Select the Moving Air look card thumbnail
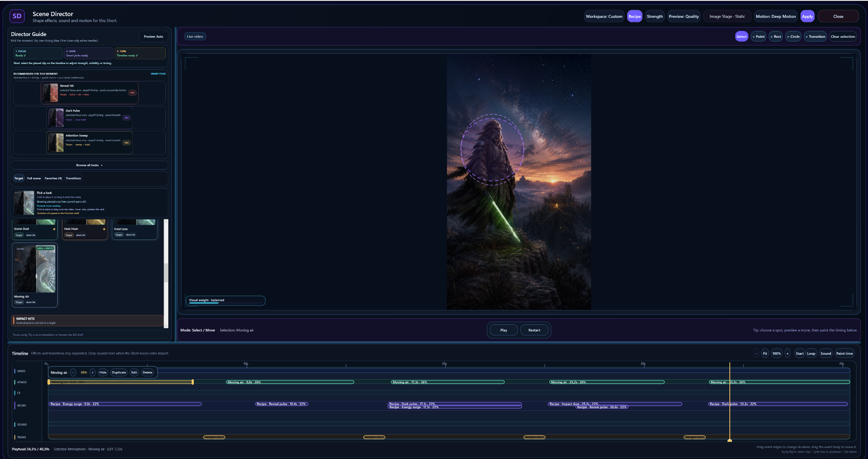The width and height of the screenshot is (868, 459). [35, 269]
